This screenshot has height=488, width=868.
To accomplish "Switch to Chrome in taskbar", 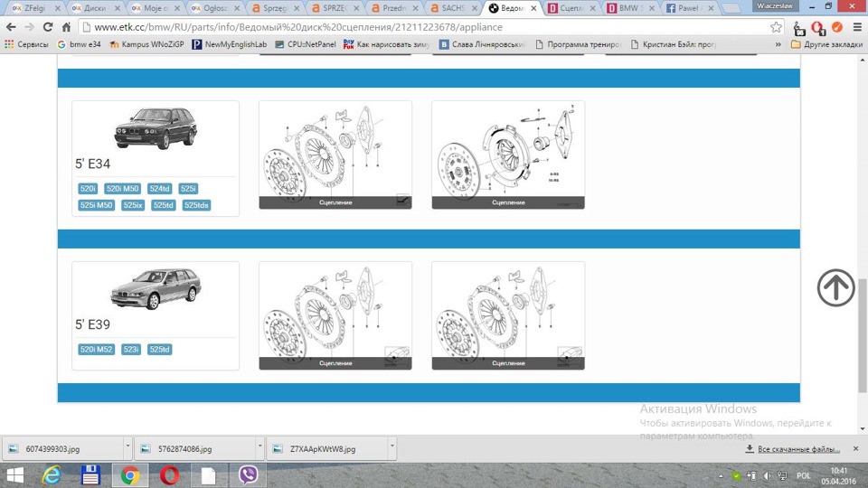I will [130, 475].
